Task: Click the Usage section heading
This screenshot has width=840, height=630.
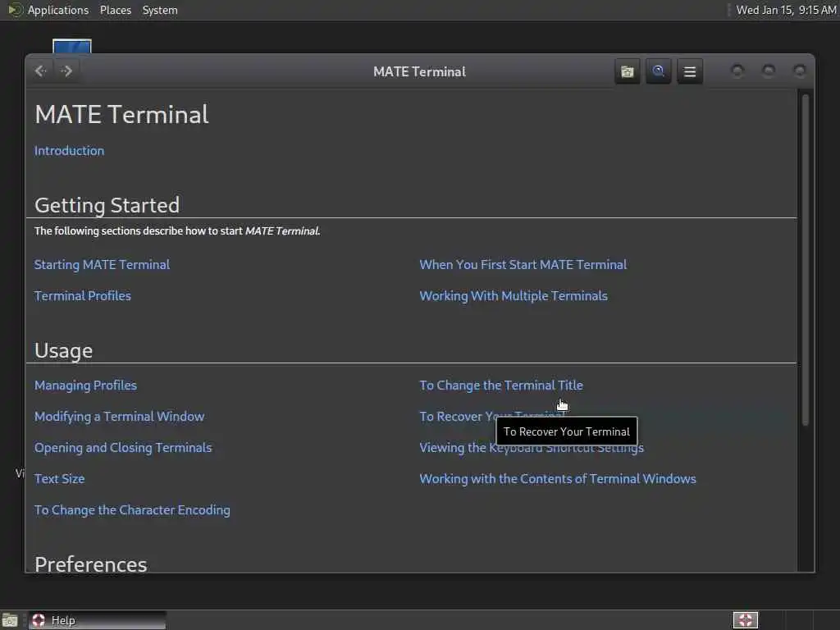Action: point(63,350)
